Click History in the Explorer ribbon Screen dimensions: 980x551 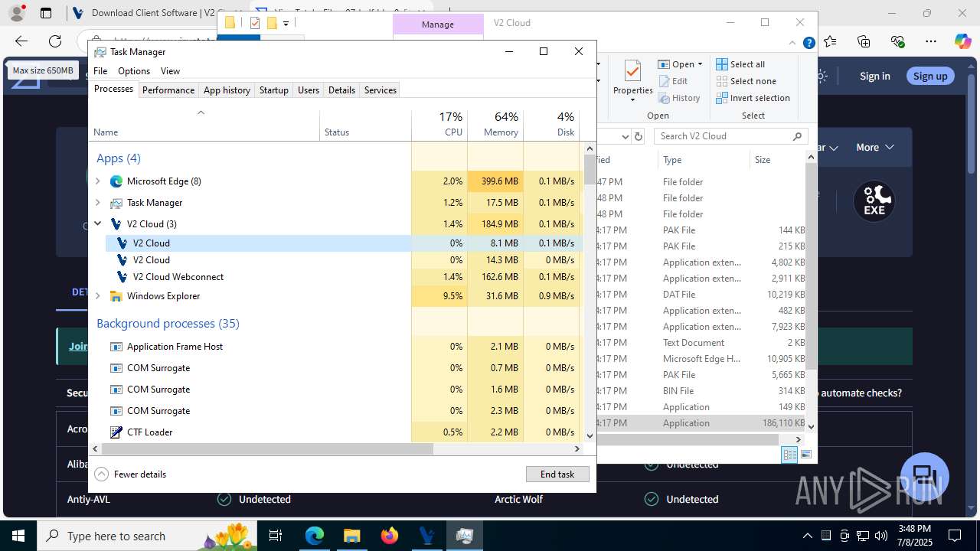pos(679,98)
